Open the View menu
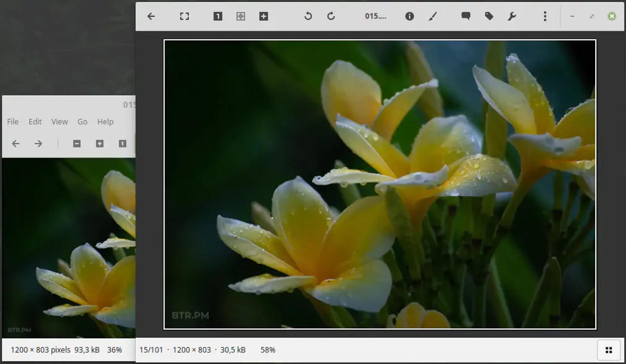This screenshot has width=626, height=364. [59, 122]
